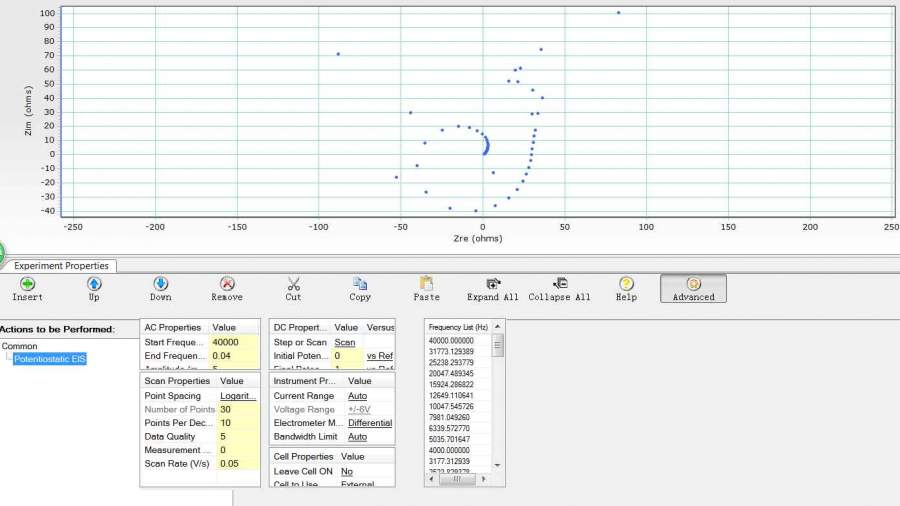Click the Number of Points value 30
The image size is (900, 506).
[238, 410]
